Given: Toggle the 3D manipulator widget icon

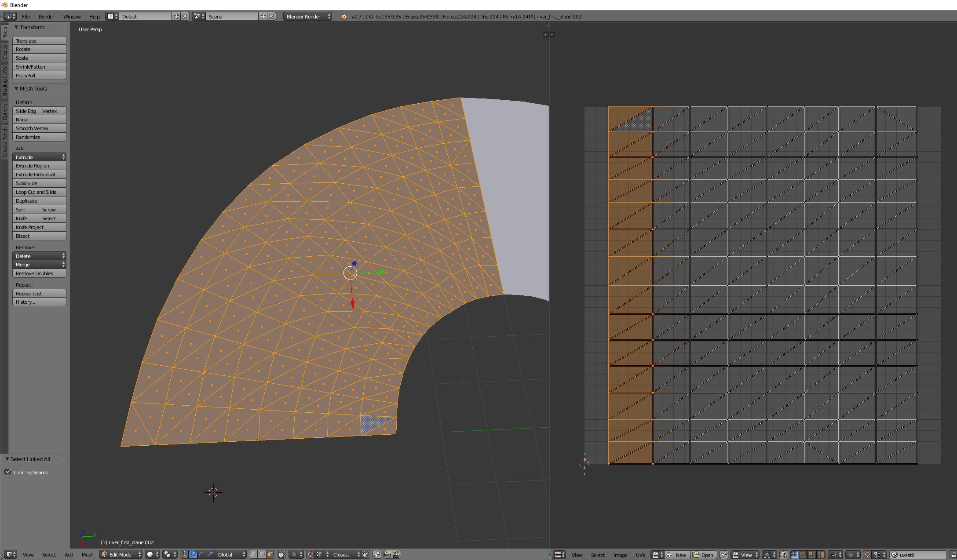Looking at the screenshot, I should [184, 554].
